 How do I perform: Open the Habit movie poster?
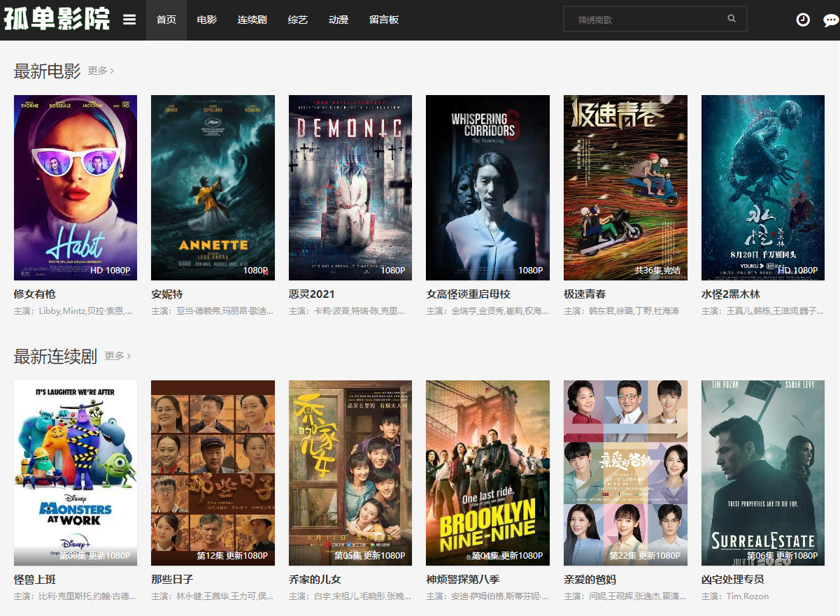point(76,187)
